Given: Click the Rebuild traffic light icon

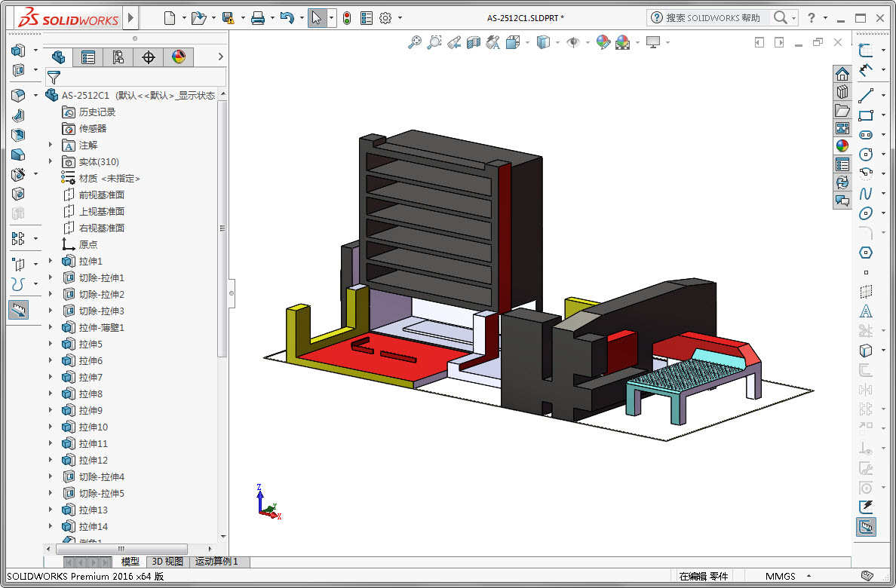Looking at the screenshot, I should (347, 18).
